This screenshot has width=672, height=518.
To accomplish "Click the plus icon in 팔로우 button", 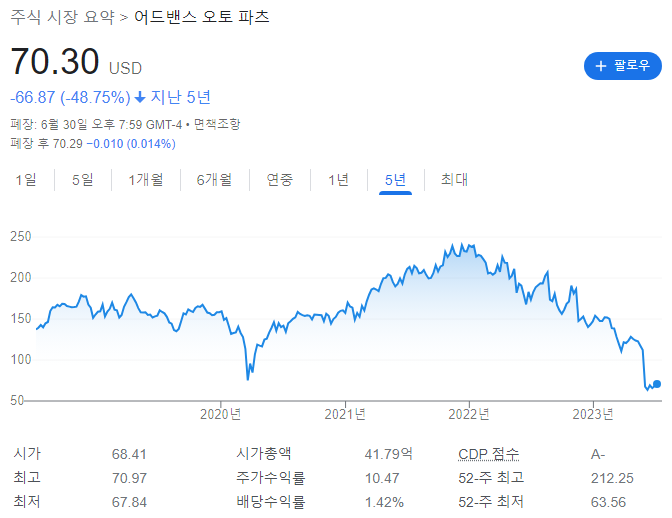I will pos(600,66).
